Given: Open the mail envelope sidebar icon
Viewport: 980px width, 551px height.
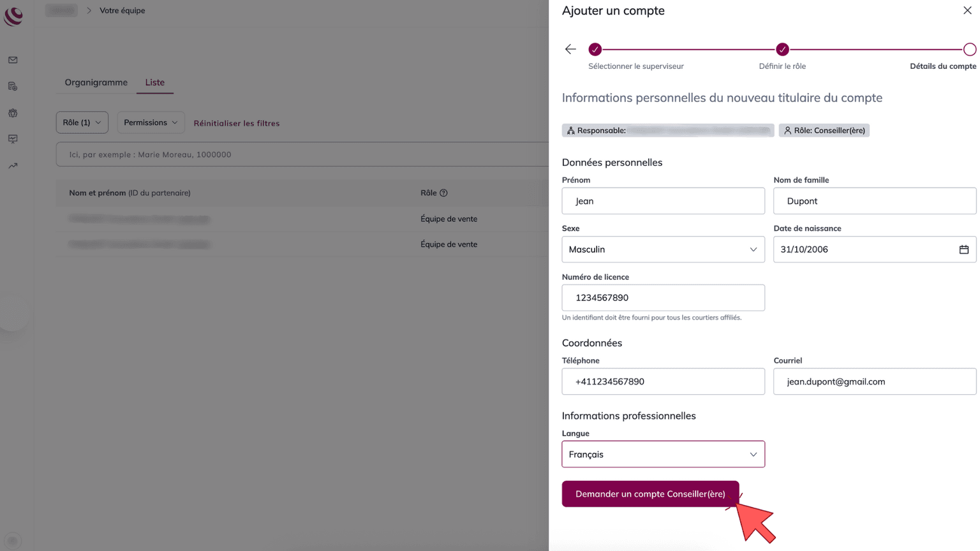Looking at the screenshot, I should click(x=13, y=60).
